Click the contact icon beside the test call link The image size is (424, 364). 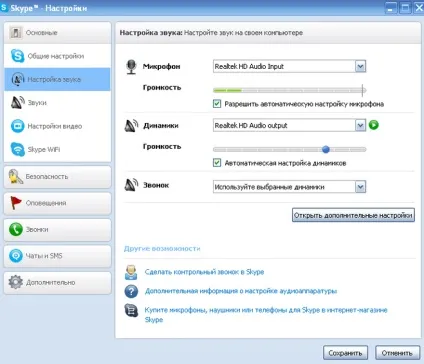tap(131, 272)
